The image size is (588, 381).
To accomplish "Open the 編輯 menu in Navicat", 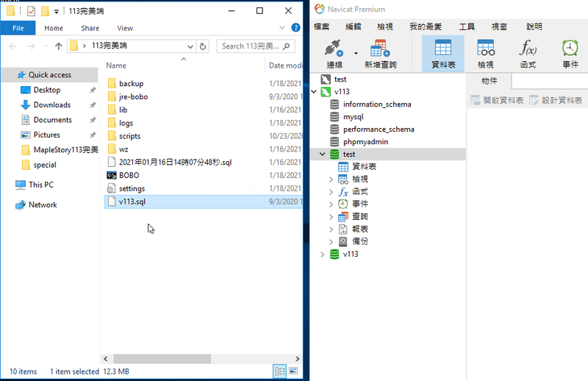I will 353,26.
